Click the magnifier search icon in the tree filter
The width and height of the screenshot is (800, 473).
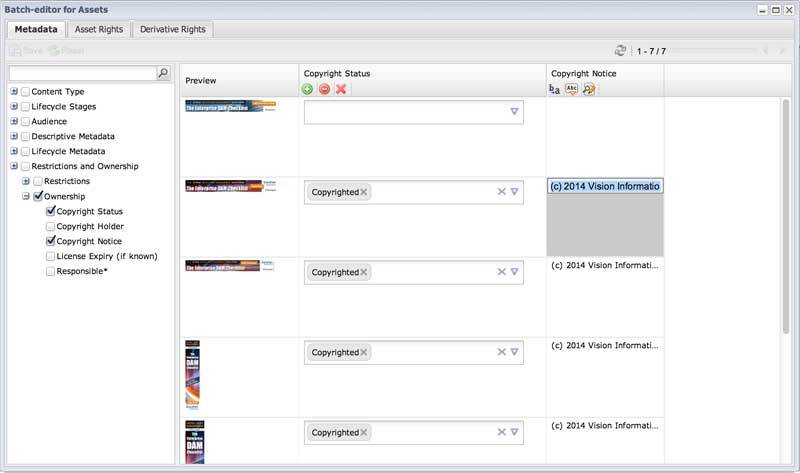click(163, 73)
